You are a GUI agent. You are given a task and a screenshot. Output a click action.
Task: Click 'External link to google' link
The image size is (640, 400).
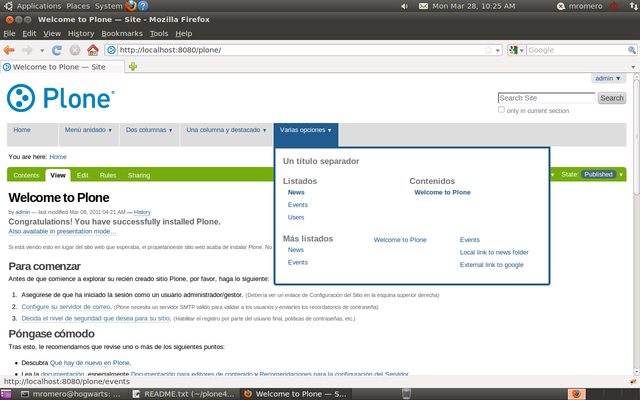tap(491, 265)
